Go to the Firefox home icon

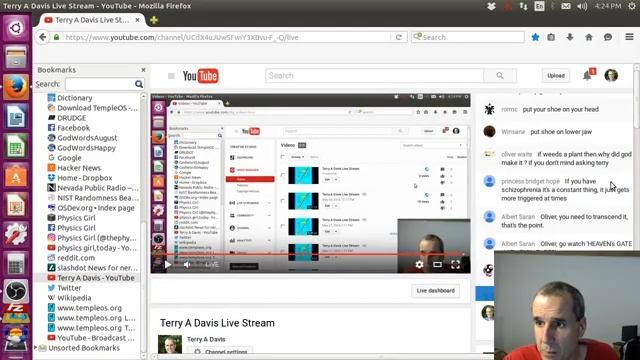pyautogui.click(x=589, y=37)
